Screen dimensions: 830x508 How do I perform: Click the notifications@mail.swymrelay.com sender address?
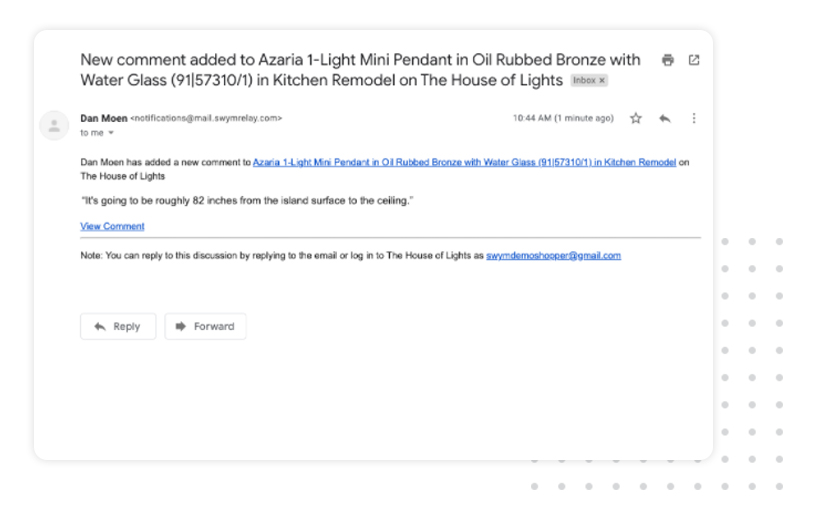[x=206, y=118]
